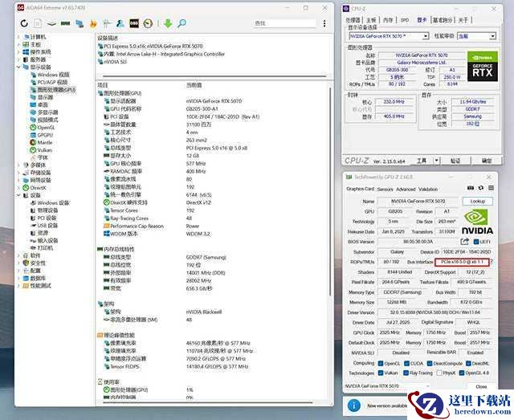Click the flat drive icon in AIDA64 toolbar
Image resolution: width=514 pixels, height=420 pixels.
(x=51, y=23)
